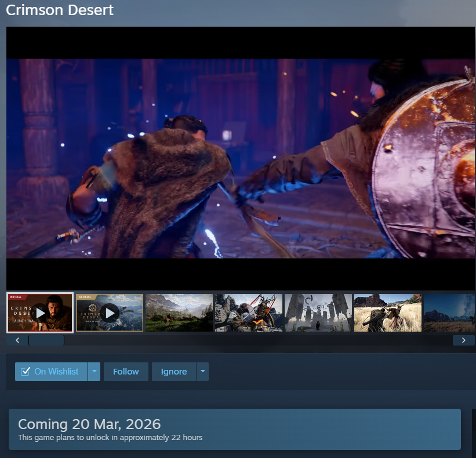The image size is (476, 458).
Task: Click the right arrow of thumbnail strip
Action: (x=464, y=340)
